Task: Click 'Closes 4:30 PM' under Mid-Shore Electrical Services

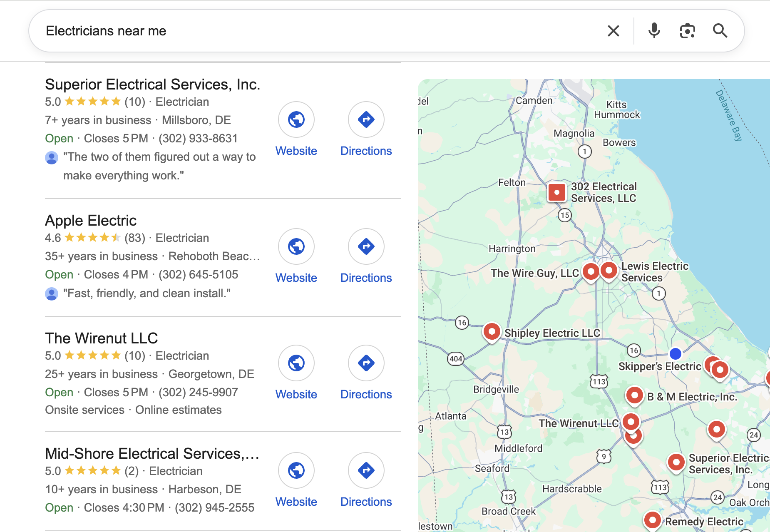Action: tap(124, 507)
